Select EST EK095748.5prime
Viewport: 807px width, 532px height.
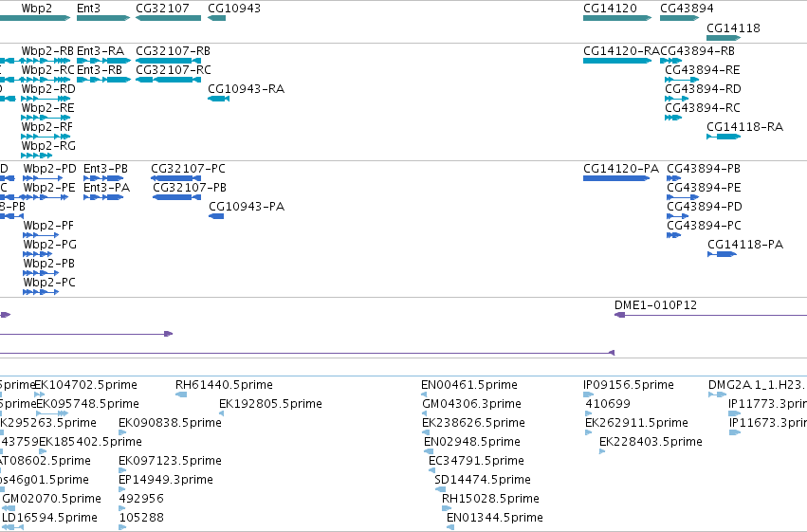[x=52, y=413]
